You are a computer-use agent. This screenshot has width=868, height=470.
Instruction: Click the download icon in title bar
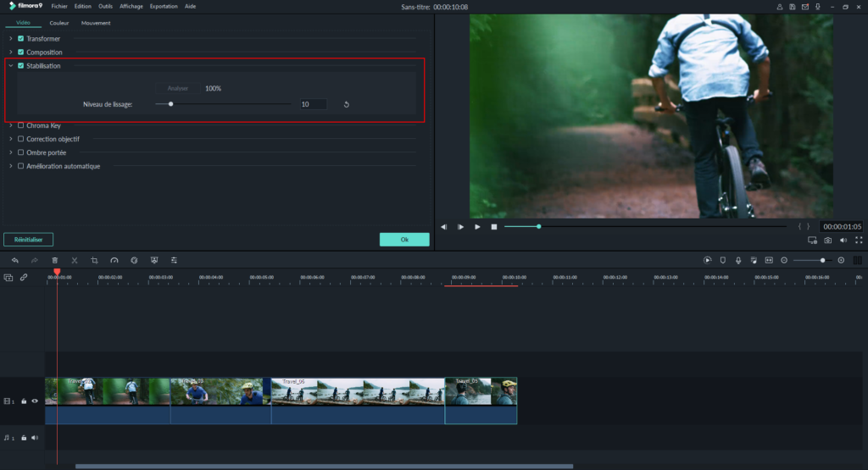pyautogui.click(x=818, y=7)
